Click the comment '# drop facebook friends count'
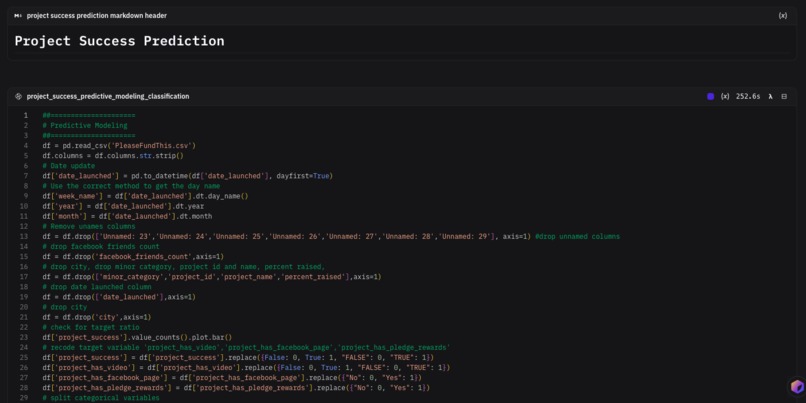The height and width of the screenshot is (403, 806). pyautogui.click(x=101, y=247)
